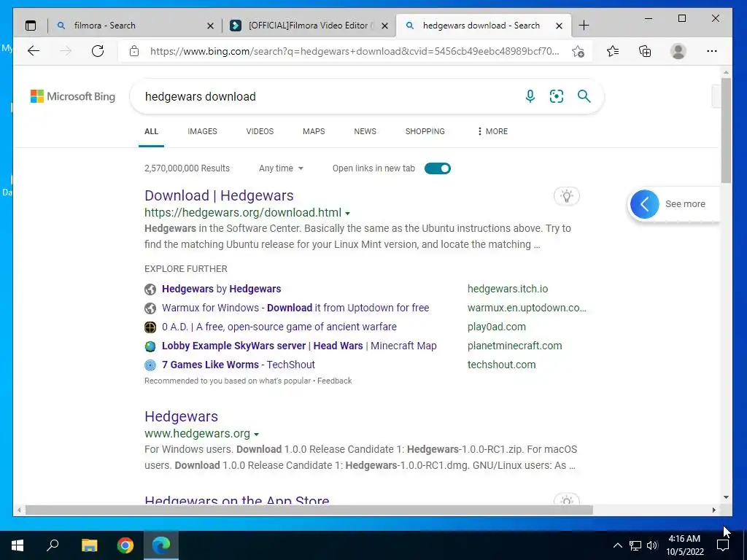Click the Feedback link under recommendations
This screenshot has width=747, height=560.
click(334, 381)
